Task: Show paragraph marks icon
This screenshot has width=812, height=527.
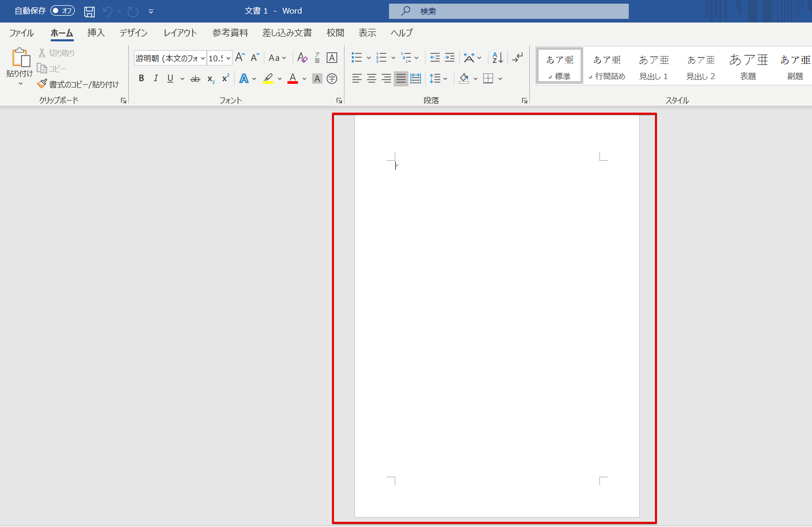Action: click(517, 58)
